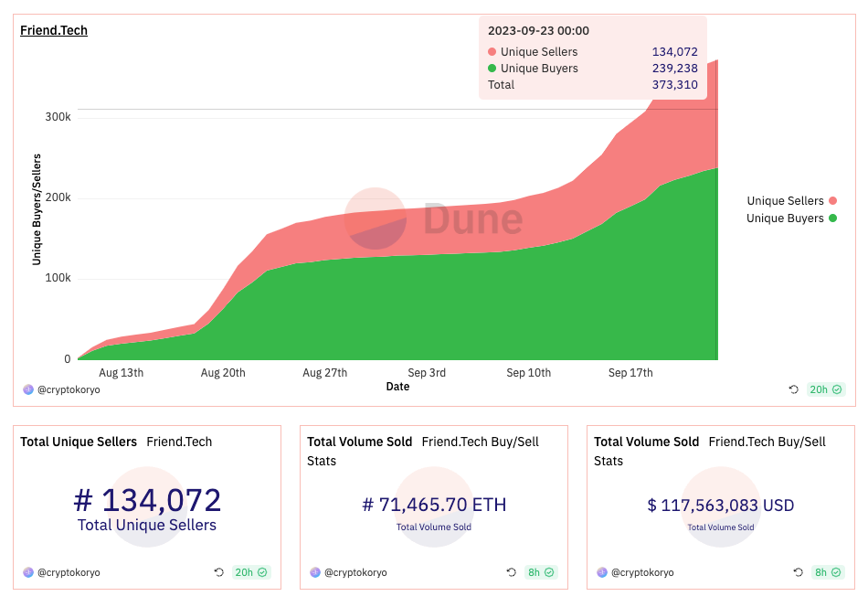Click the 'Date' x-axis title
Viewport: 868px width, 607px height.
coord(398,387)
